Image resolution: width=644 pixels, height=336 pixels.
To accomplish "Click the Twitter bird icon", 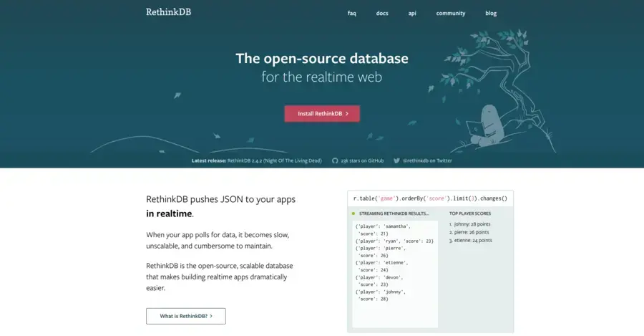I will 396,160.
